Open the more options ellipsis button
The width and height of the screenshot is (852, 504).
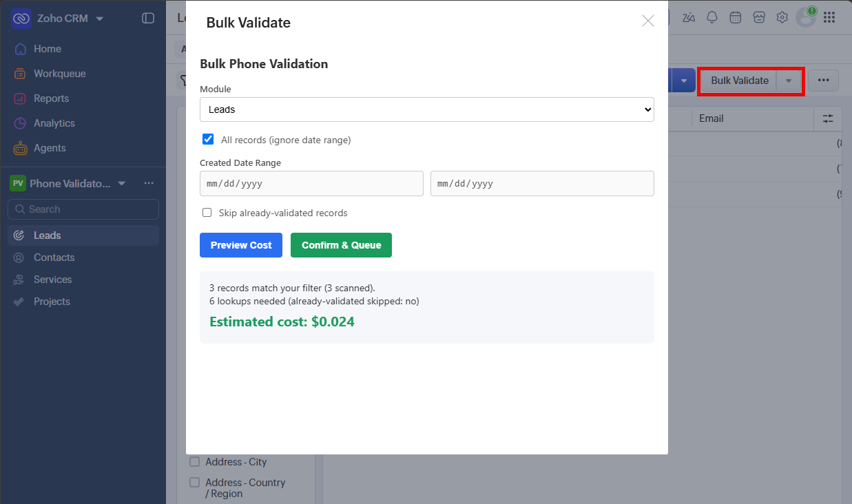pos(823,81)
